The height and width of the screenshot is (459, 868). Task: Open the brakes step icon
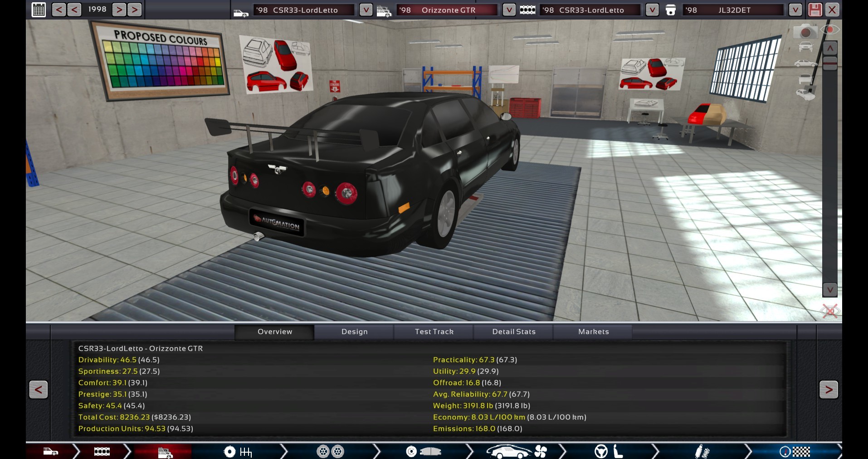tap(423, 451)
